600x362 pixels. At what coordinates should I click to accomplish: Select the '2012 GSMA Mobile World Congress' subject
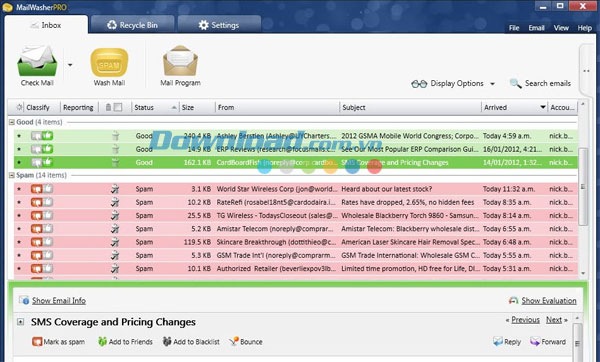tap(409, 135)
